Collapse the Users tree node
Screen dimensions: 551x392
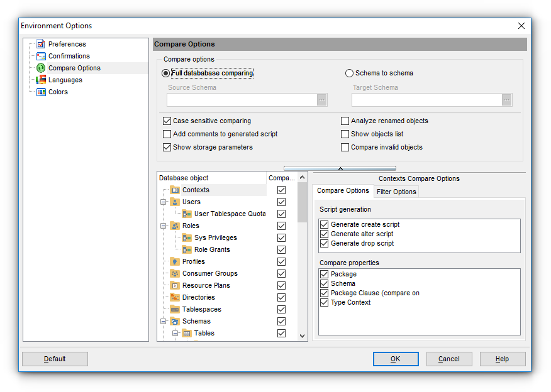click(163, 202)
